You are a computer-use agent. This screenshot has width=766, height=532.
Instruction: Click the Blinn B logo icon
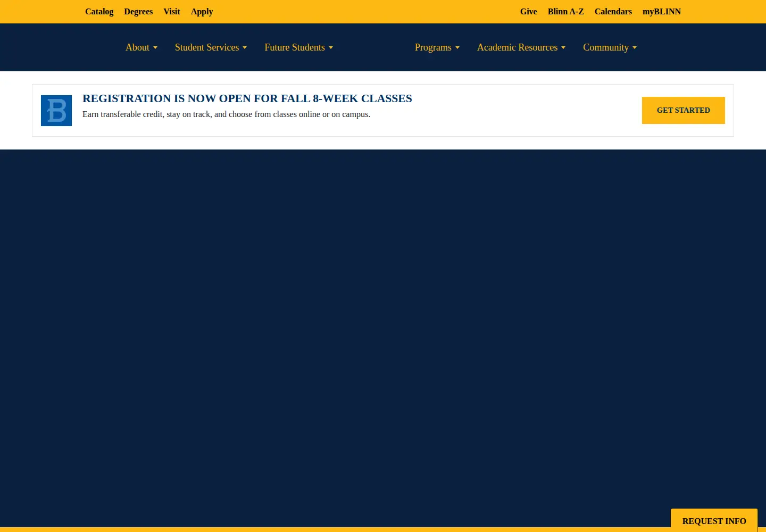(56, 111)
